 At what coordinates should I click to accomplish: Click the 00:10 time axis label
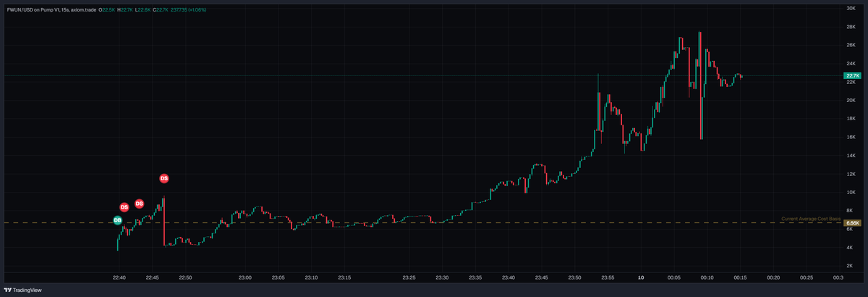(707, 277)
